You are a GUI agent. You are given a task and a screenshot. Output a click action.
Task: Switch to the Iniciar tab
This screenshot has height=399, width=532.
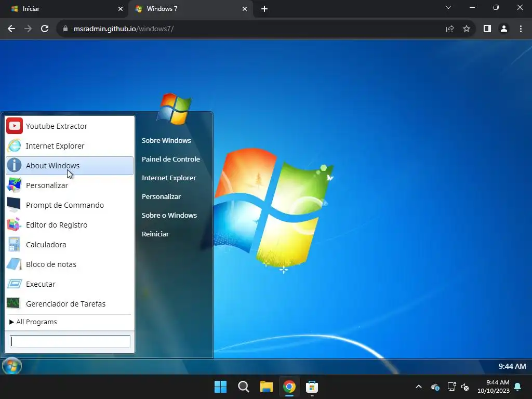(x=64, y=9)
